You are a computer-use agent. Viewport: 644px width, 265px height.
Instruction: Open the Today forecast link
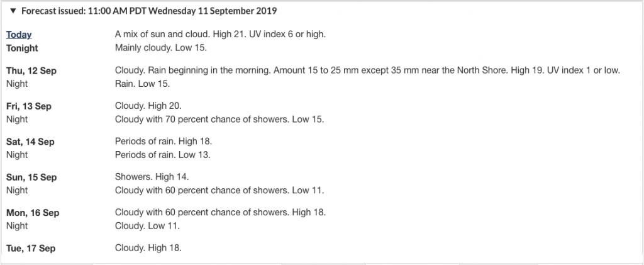pyautogui.click(x=19, y=35)
